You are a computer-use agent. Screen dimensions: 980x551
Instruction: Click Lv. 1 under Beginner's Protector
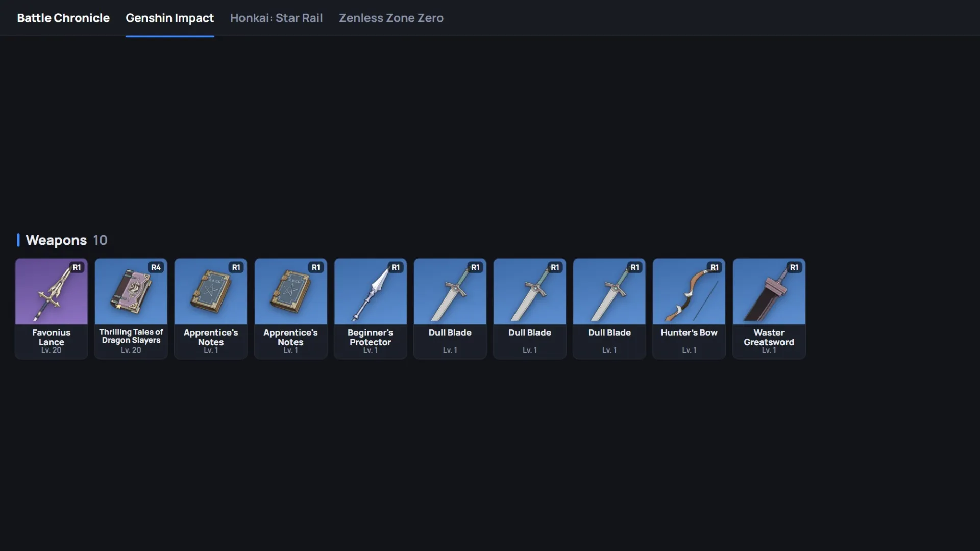[x=370, y=350]
